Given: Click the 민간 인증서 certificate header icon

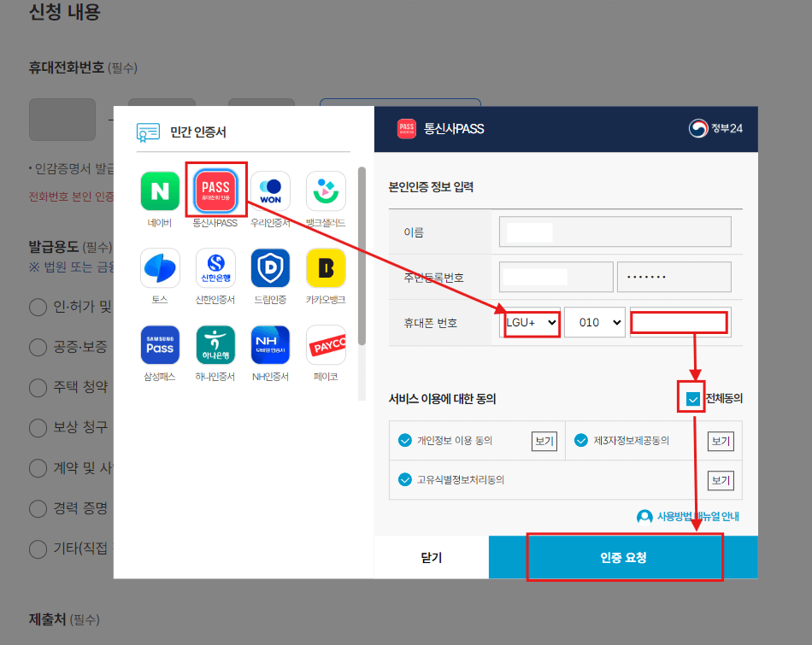Looking at the screenshot, I should (148, 132).
